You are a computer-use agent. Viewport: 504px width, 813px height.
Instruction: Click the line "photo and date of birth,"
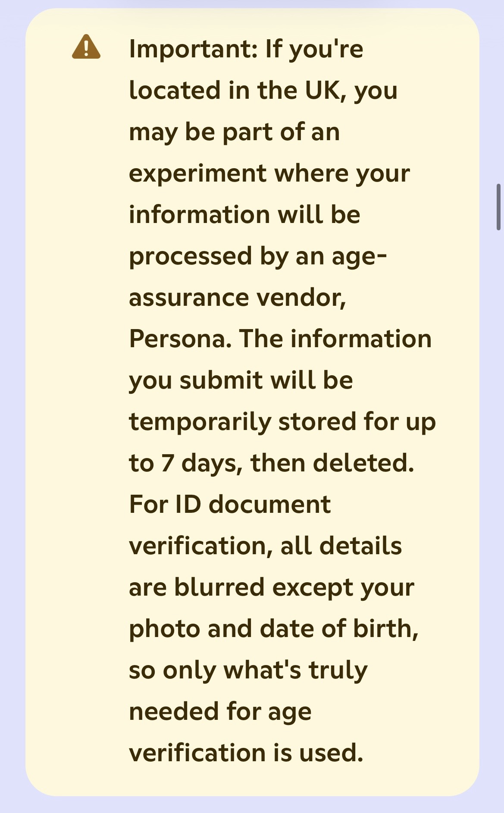[274, 628]
